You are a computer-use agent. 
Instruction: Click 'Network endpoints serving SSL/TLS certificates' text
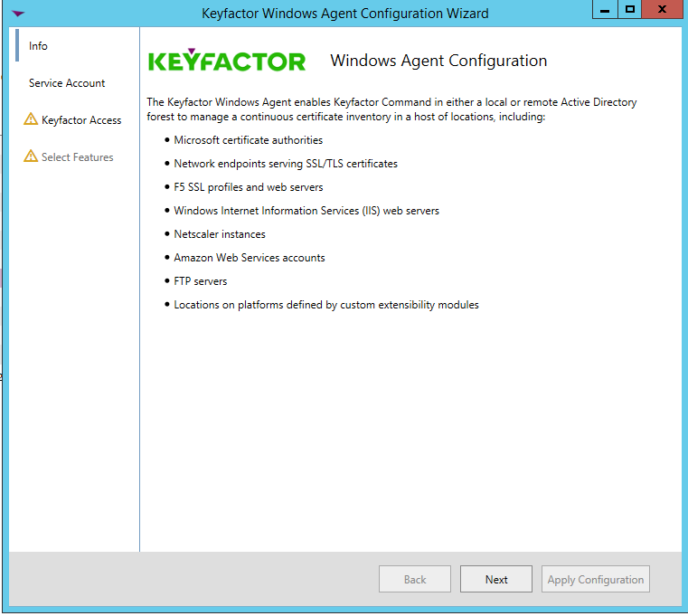286,164
